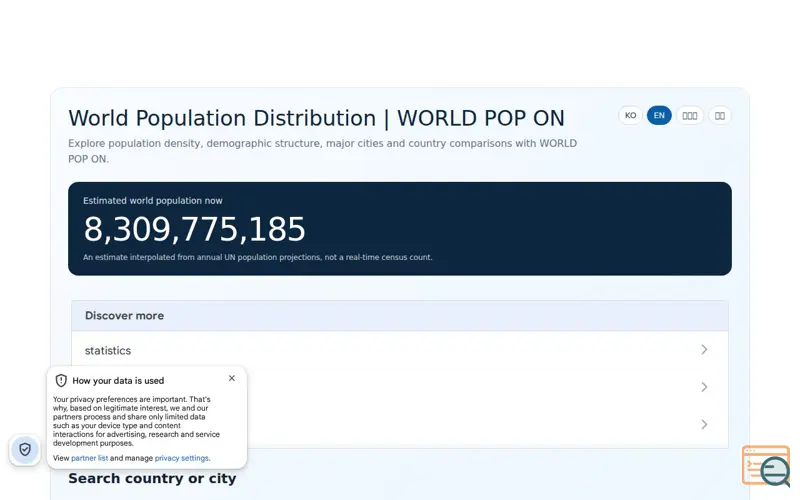Switch language to KO
This screenshot has height=500, width=800.
click(x=630, y=115)
